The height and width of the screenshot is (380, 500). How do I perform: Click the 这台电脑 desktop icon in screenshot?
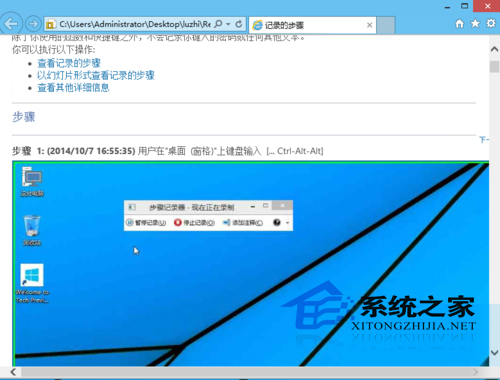pos(32,182)
